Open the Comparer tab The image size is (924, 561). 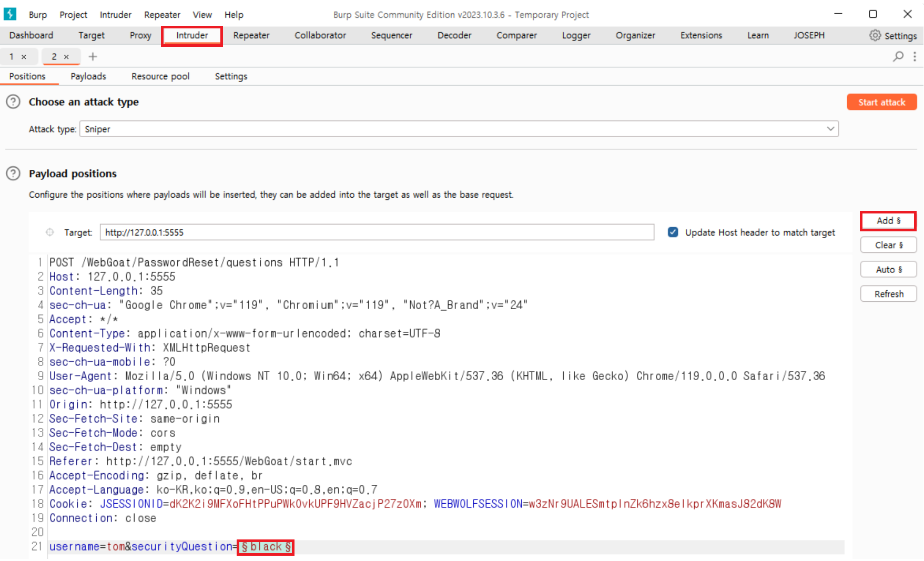(516, 35)
